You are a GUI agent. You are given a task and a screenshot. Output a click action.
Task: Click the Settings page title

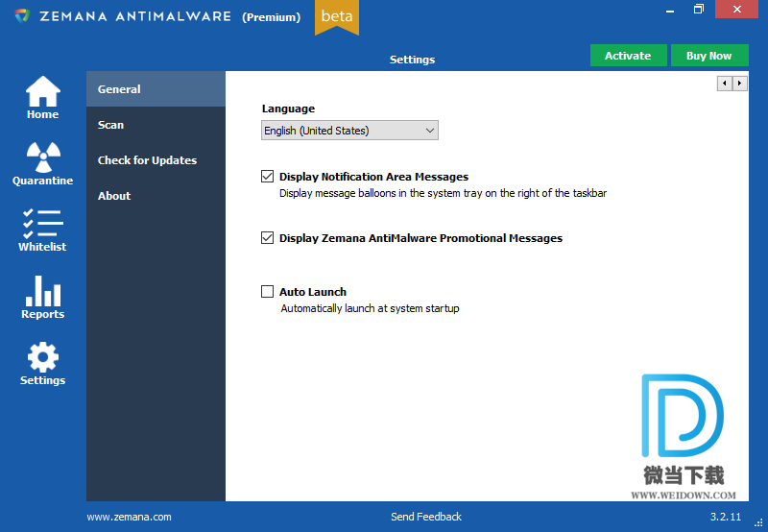(412, 60)
